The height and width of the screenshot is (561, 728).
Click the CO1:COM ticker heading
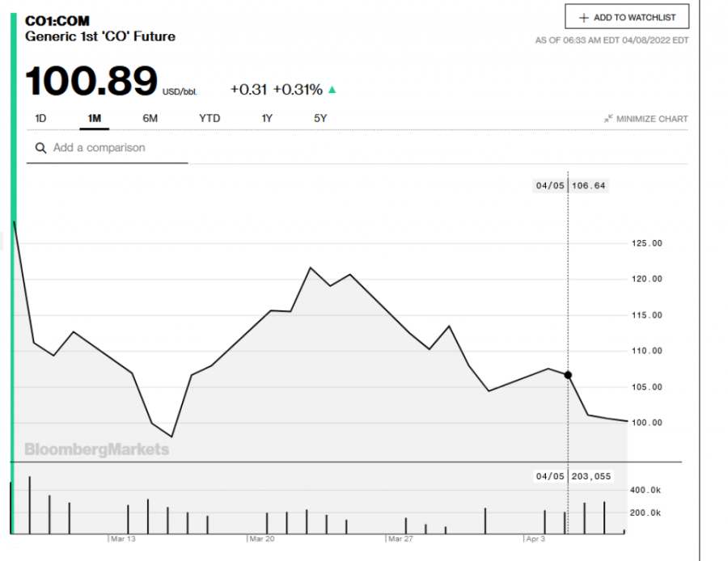coord(57,21)
